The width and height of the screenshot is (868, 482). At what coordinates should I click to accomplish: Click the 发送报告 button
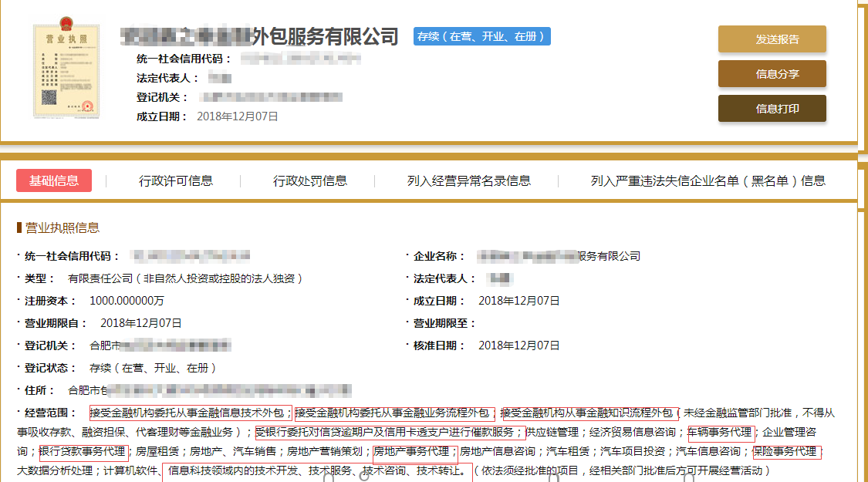coord(772,39)
